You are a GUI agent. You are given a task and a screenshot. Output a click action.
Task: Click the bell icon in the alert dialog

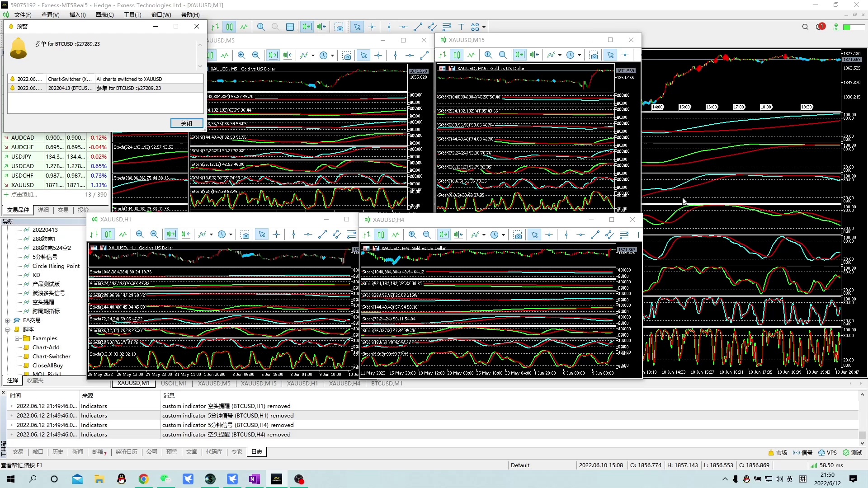click(x=19, y=48)
